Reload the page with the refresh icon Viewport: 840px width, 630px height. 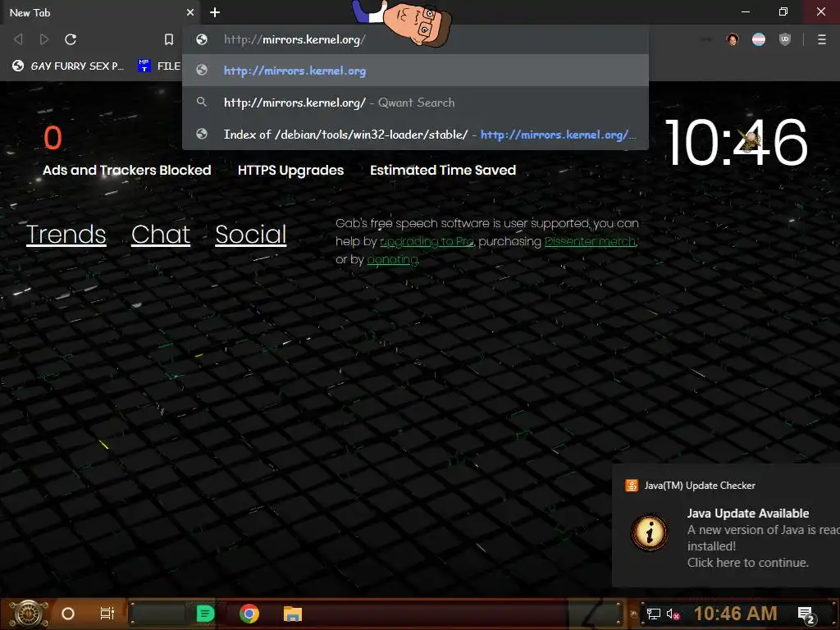click(x=71, y=39)
